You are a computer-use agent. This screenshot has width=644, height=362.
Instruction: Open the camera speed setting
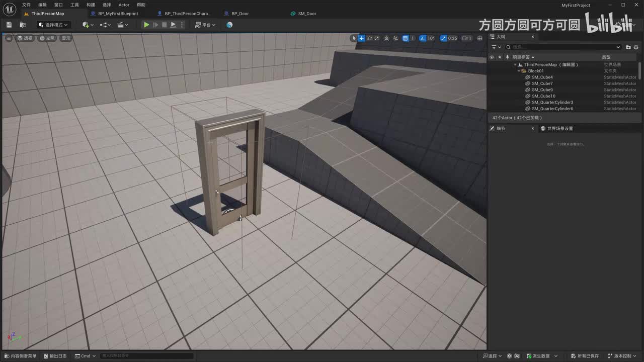click(467, 38)
